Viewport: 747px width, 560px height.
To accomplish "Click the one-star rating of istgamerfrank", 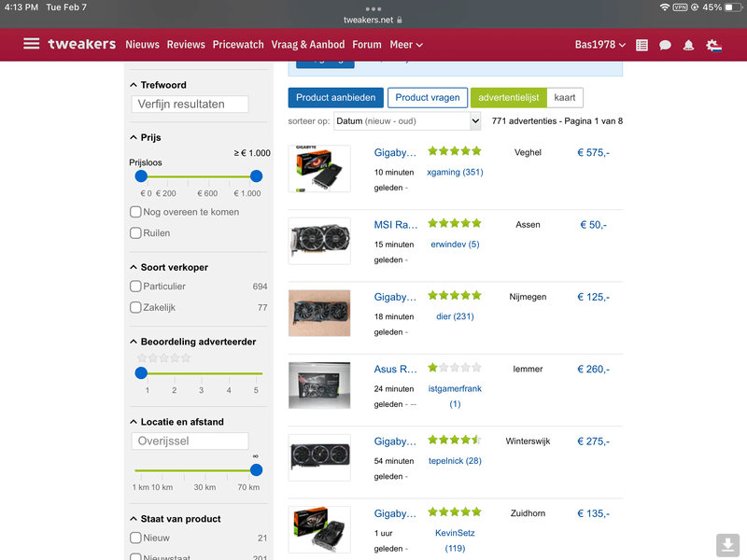I will (x=455, y=368).
